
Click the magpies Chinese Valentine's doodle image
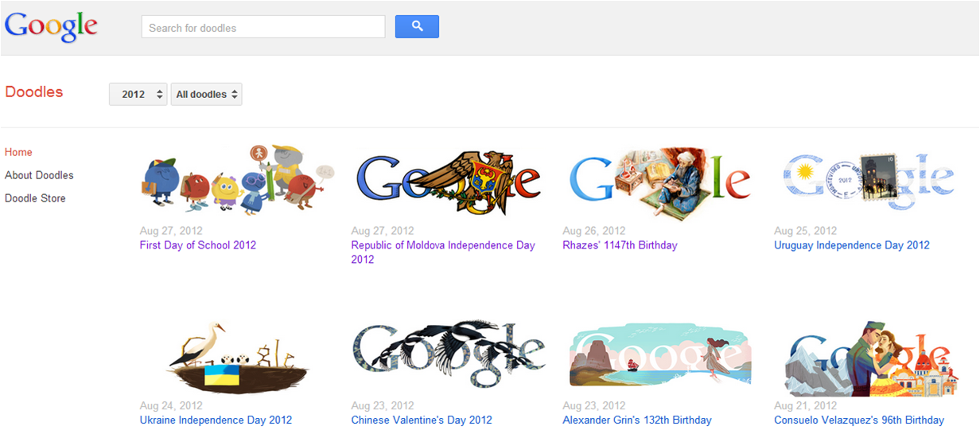coord(449,355)
